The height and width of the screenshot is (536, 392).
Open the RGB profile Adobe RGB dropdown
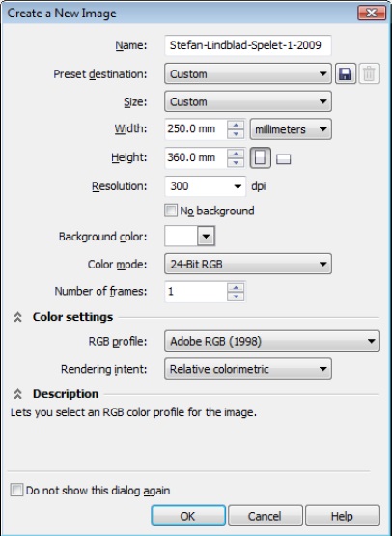pos(272,341)
